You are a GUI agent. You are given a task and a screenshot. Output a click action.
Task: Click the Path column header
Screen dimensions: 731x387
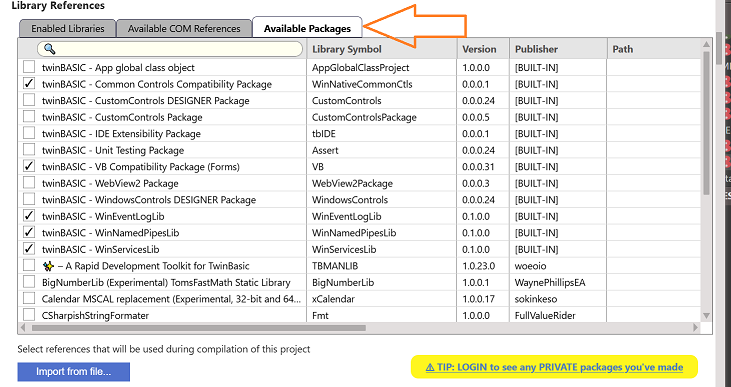pyautogui.click(x=654, y=49)
